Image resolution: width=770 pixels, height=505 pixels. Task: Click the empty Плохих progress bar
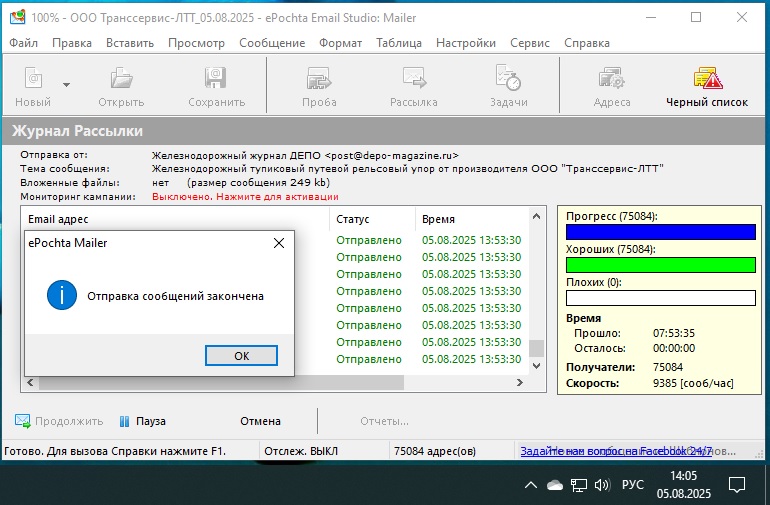660,298
